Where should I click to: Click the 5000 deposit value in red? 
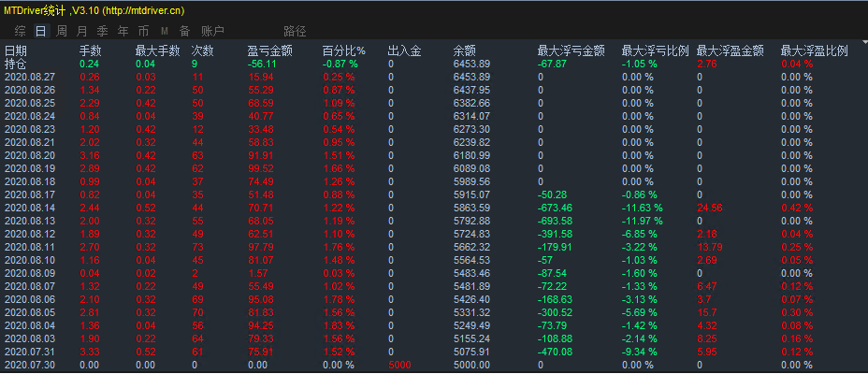tap(398, 365)
